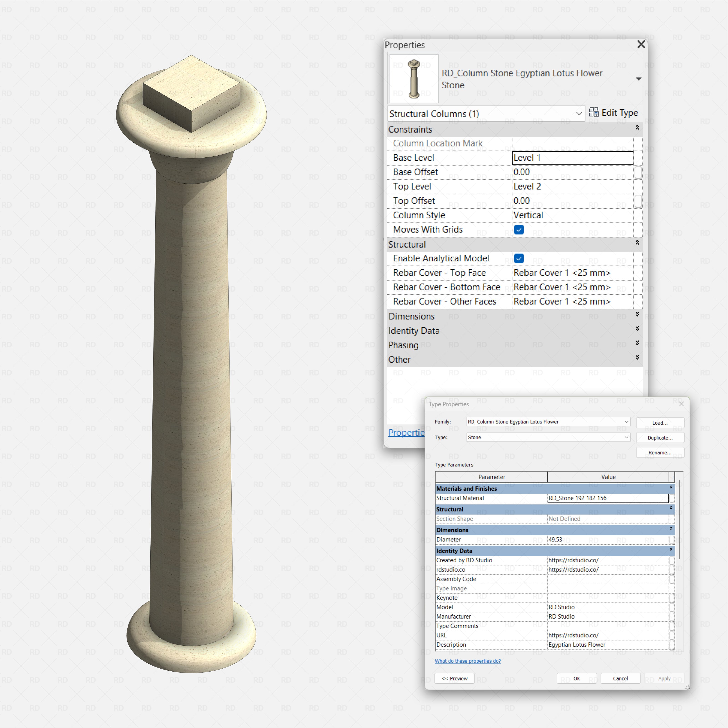Click the Edit Type icon
Viewport: 728px width, 728px height.
[x=594, y=112]
